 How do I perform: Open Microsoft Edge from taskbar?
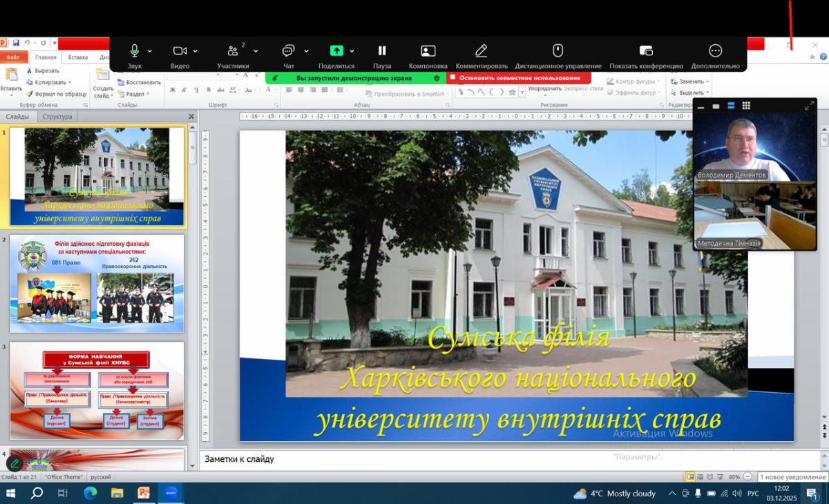click(x=90, y=493)
